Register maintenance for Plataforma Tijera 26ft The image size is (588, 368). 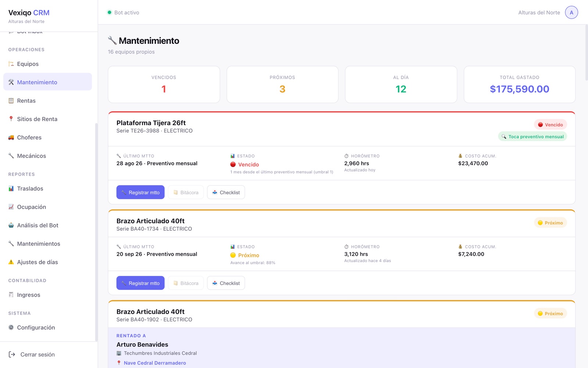pyautogui.click(x=140, y=192)
